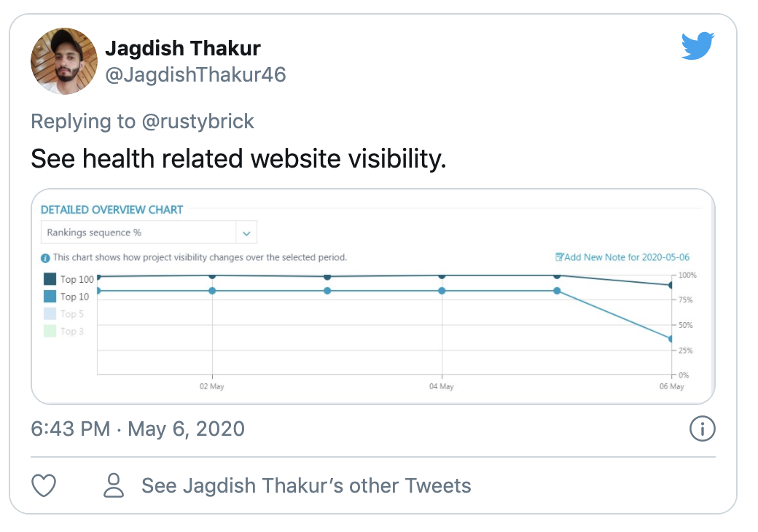The image size is (758, 532).
Task: Enable the Top 5 legend series
Action: point(63,314)
